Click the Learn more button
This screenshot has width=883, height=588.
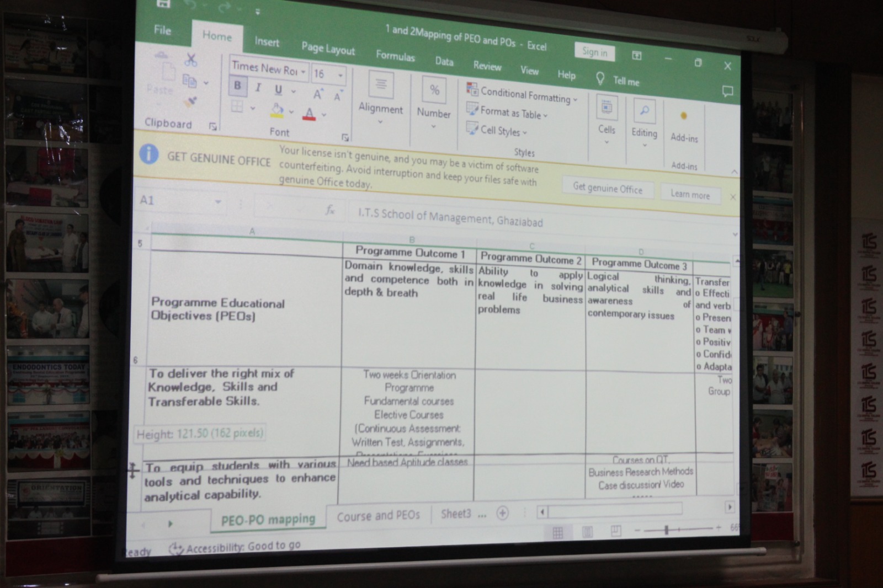point(690,194)
